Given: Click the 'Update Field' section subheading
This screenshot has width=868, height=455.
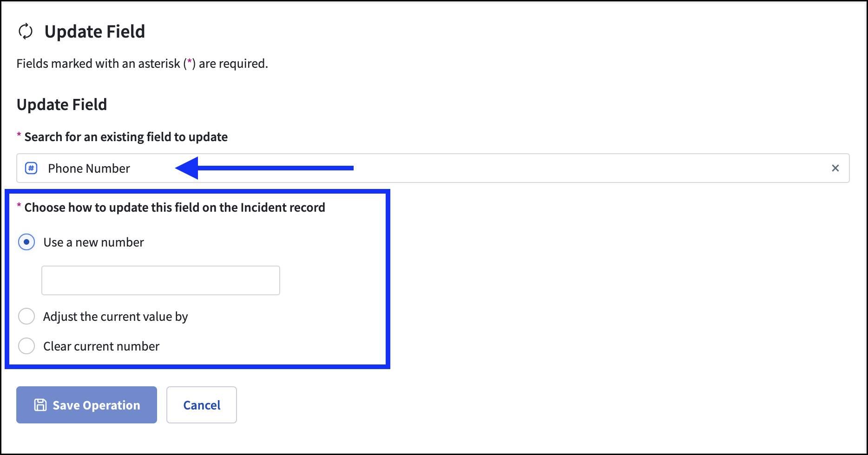Looking at the screenshot, I should [62, 104].
